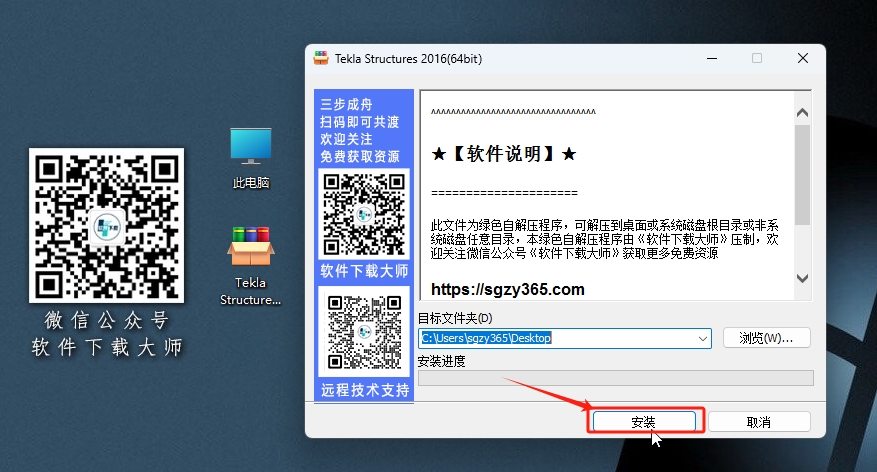Image resolution: width=877 pixels, height=472 pixels.
Task: Click the 远程技术支持 QR code in installer sidebar
Action: click(x=364, y=332)
